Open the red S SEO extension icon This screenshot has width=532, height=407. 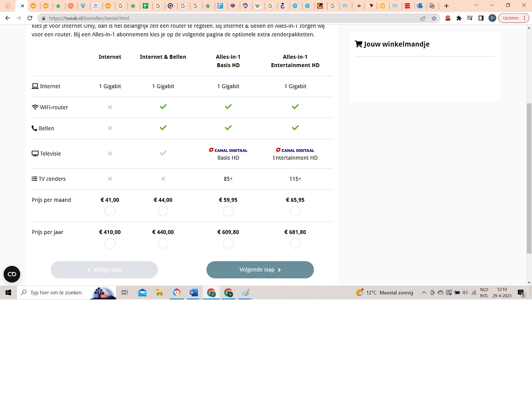448,18
